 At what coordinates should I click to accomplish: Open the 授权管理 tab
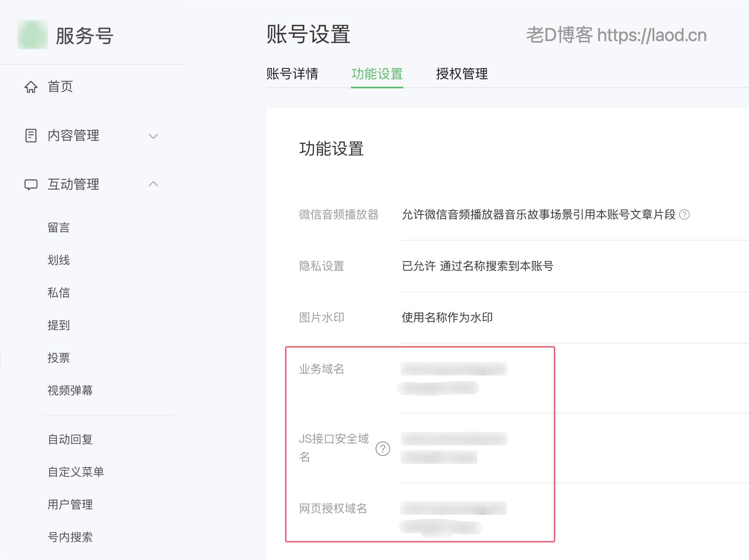(x=462, y=74)
